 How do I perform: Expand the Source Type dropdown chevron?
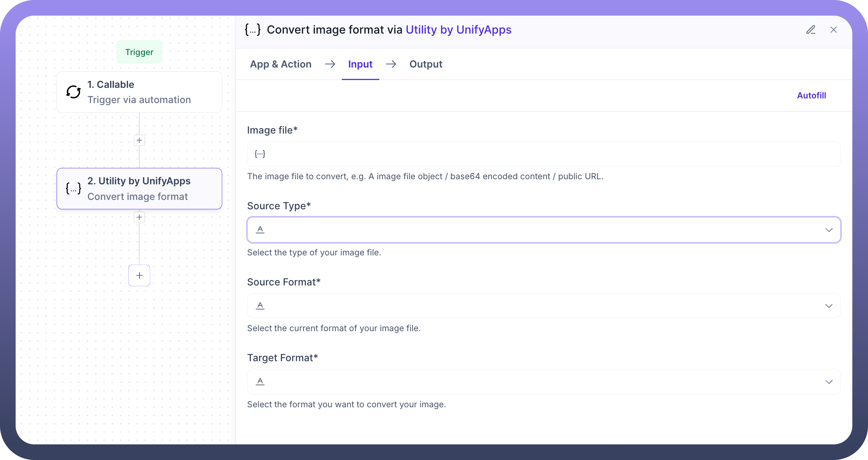[829, 230]
